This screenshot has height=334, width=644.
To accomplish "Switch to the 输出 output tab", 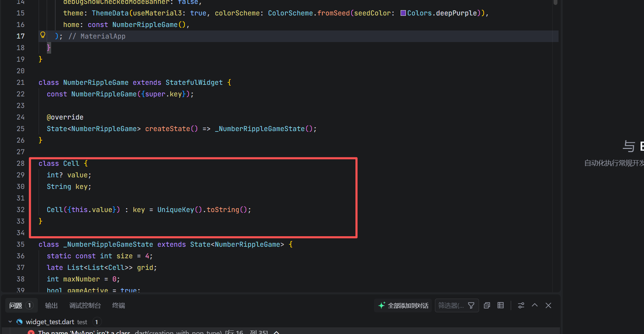I will coord(51,306).
